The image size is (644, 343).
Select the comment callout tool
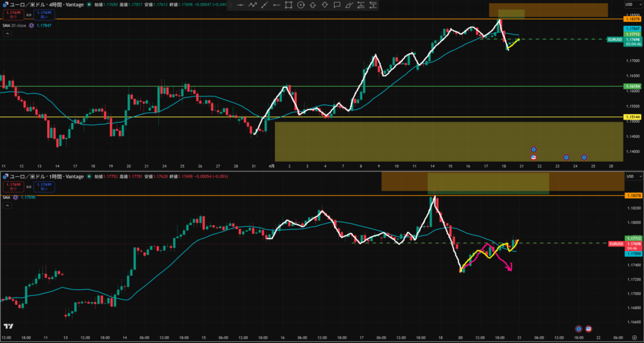tap(336, 5)
